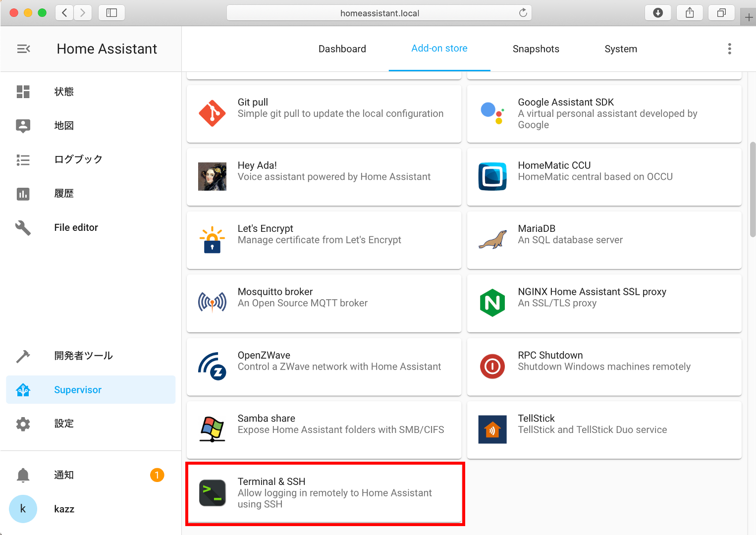This screenshot has width=756, height=535.
Task: Open the Snapshots tab
Action: [536, 49]
